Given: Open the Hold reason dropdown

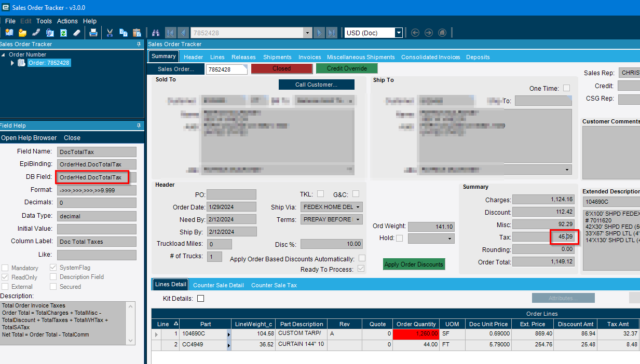Looking at the screenshot, I should tap(450, 239).
